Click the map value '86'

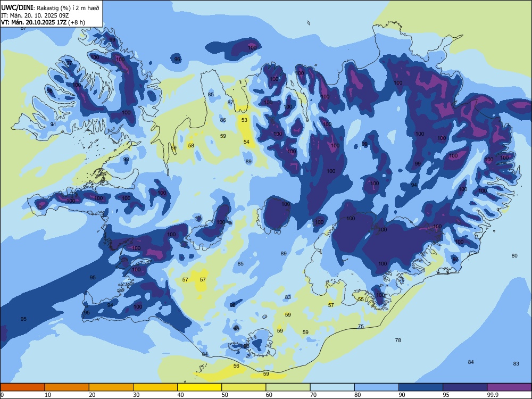[223, 120]
